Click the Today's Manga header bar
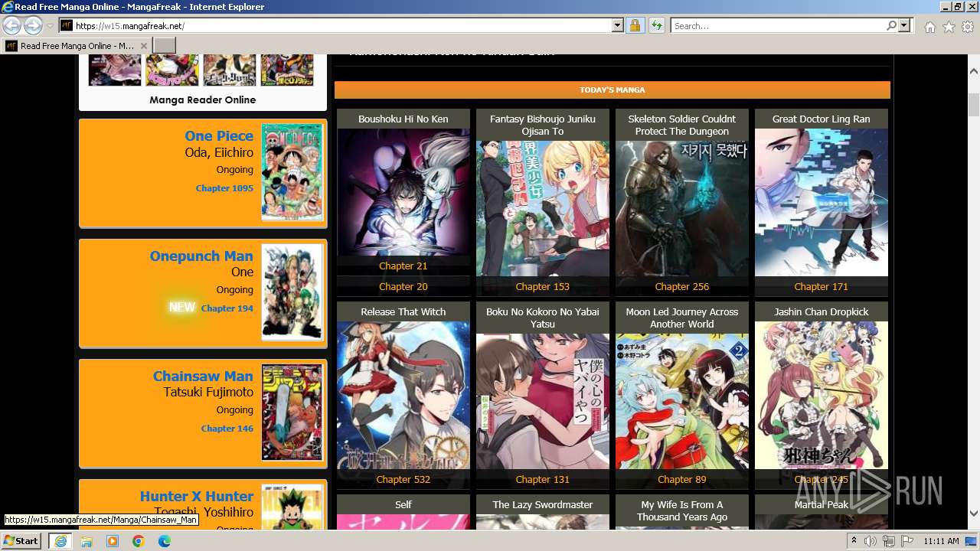This screenshot has height=551, width=980. click(612, 90)
